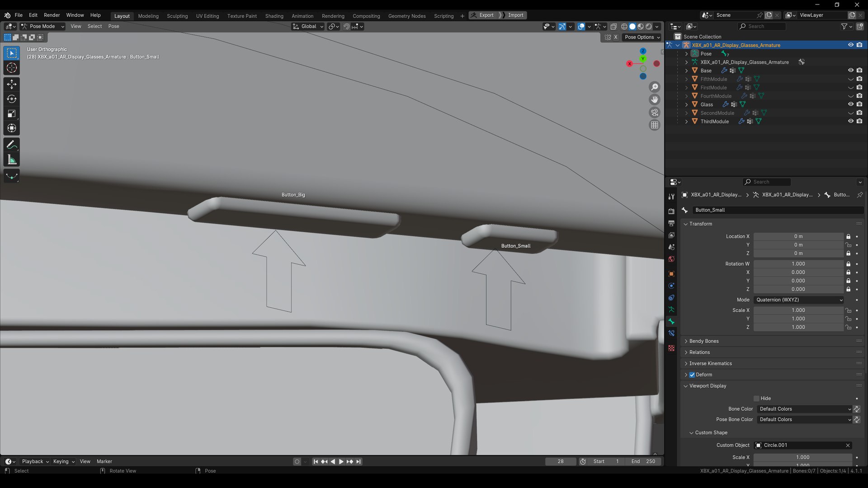Open the Physics properties tab

pyautogui.click(x=671, y=286)
